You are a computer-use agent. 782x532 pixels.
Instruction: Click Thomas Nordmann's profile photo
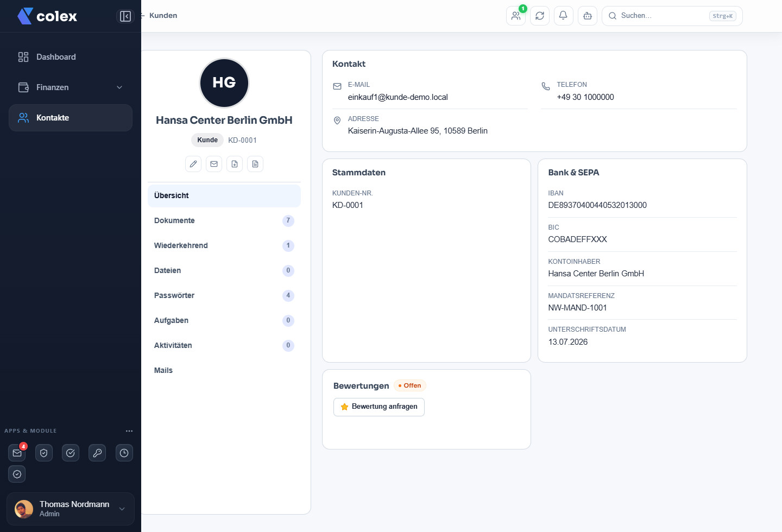pyautogui.click(x=24, y=509)
